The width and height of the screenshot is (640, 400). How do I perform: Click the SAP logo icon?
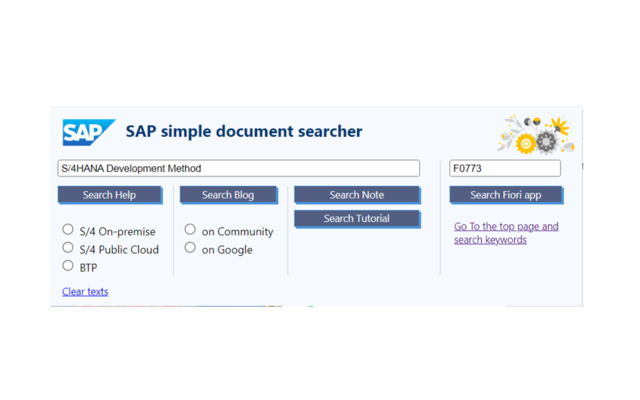point(89,132)
